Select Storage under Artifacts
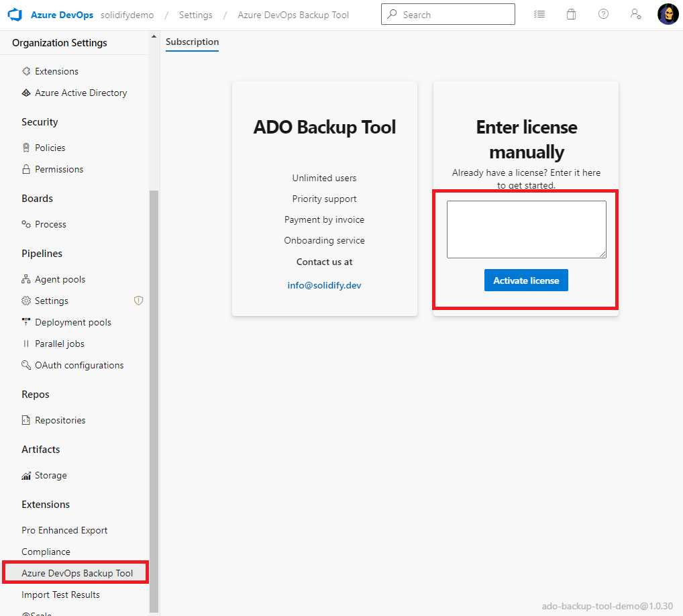The image size is (683, 616). (50, 475)
